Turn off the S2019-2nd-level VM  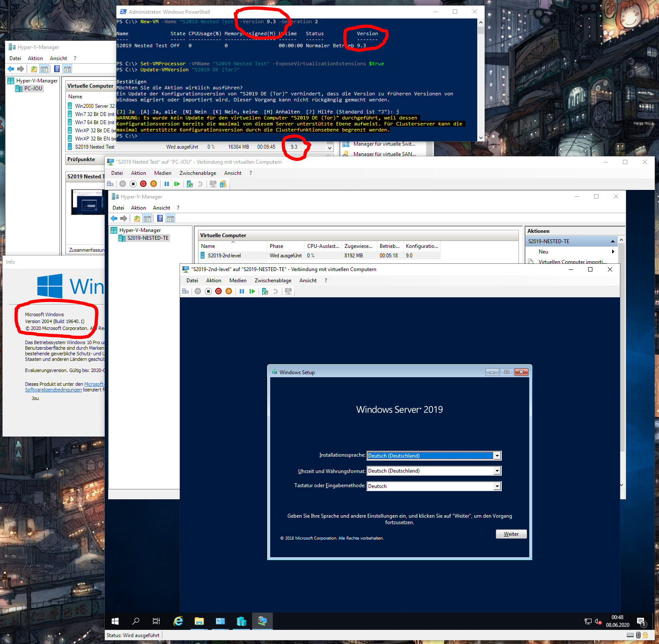point(208,291)
